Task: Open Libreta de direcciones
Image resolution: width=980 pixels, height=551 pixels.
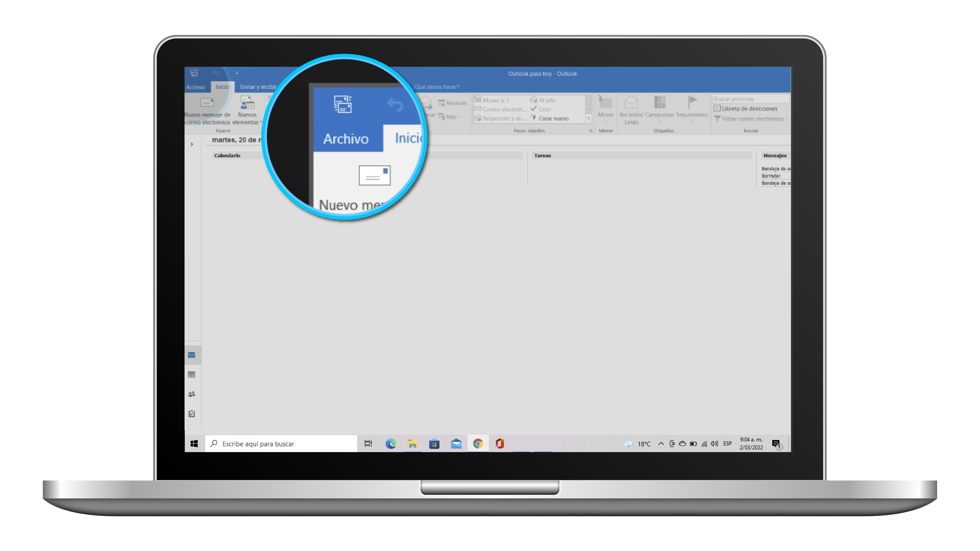Action: point(745,109)
